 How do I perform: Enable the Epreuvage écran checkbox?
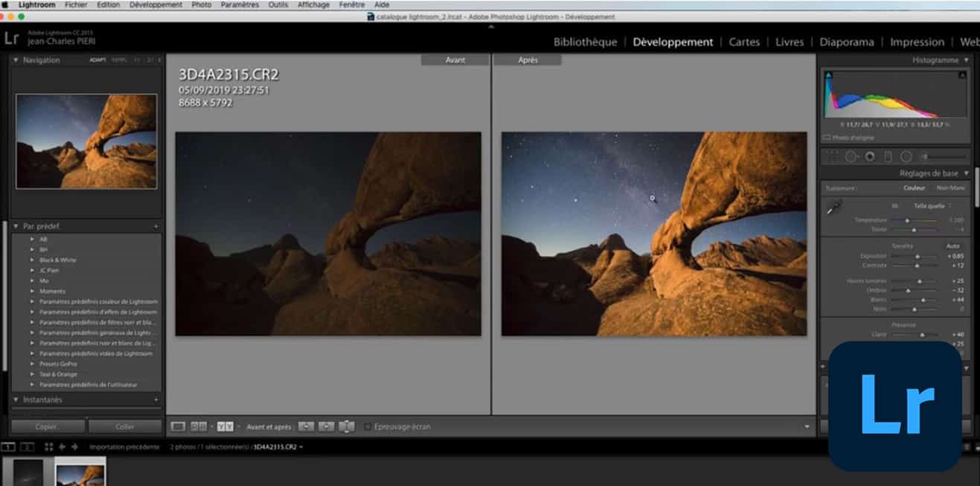click(368, 426)
